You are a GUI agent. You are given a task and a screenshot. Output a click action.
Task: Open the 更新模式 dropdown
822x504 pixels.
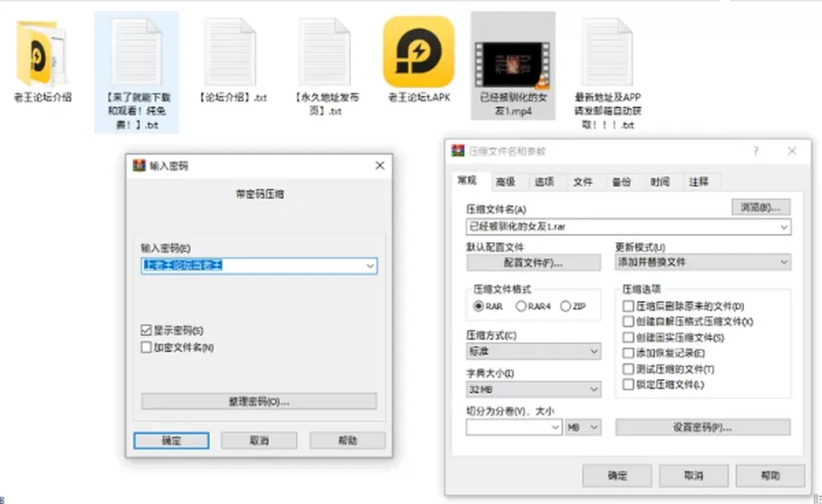pos(702,262)
